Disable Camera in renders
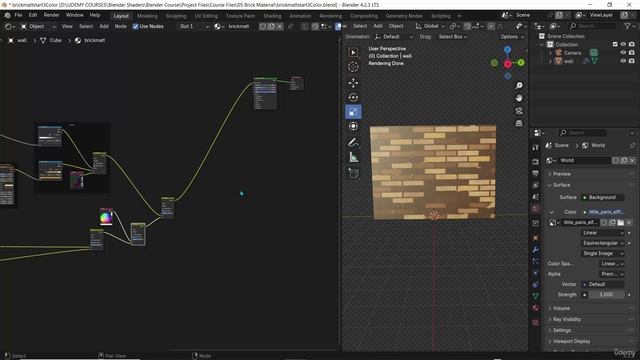This screenshot has width=640, height=360. click(x=631, y=53)
